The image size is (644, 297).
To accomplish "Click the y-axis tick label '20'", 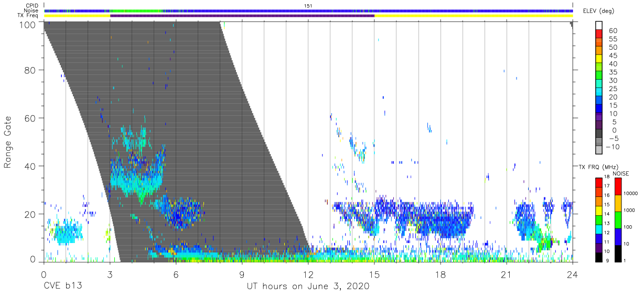I will (x=31, y=214).
